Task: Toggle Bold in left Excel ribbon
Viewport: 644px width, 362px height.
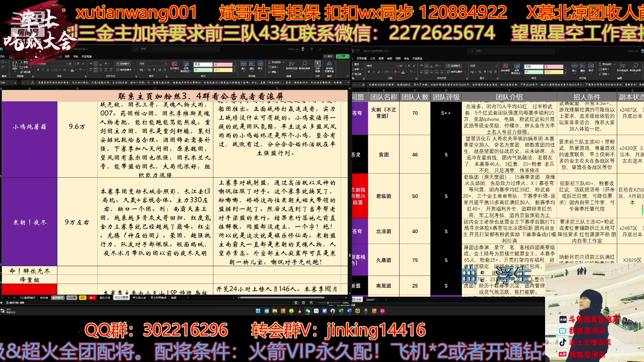Action: pyautogui.click(x=38, y=70)
